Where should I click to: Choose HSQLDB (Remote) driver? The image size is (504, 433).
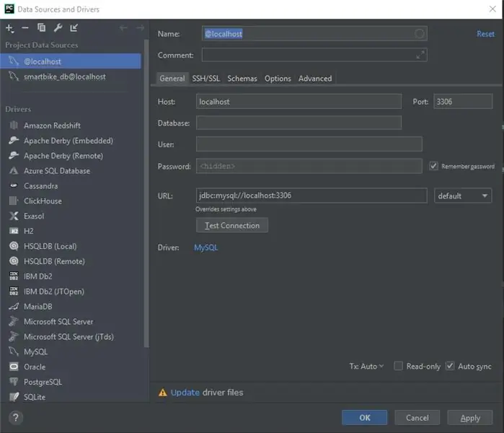coord(54,261)
